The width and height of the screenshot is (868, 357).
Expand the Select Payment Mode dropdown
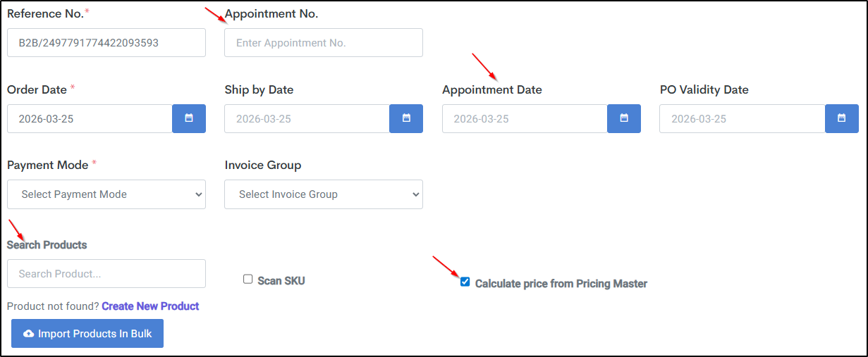click(106, 194)
